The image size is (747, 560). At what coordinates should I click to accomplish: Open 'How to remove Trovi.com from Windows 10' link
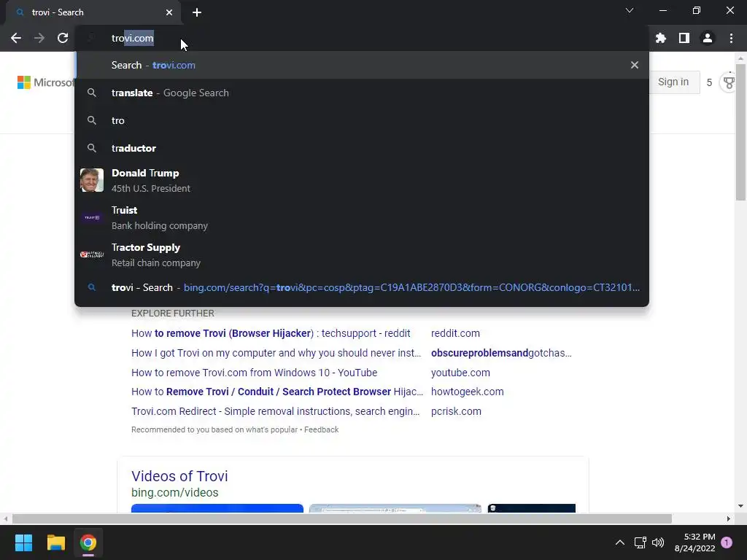click(255, 373)
